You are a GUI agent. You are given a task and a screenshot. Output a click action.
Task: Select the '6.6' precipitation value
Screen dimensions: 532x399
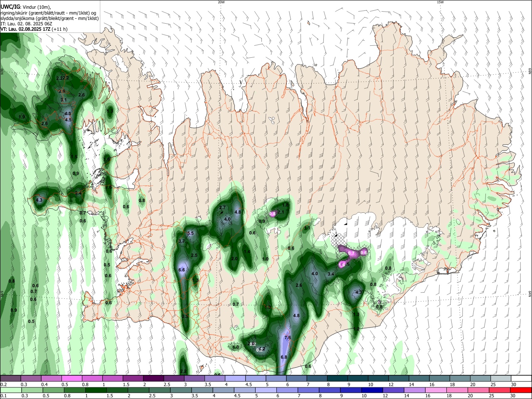(x=182, y=270)
